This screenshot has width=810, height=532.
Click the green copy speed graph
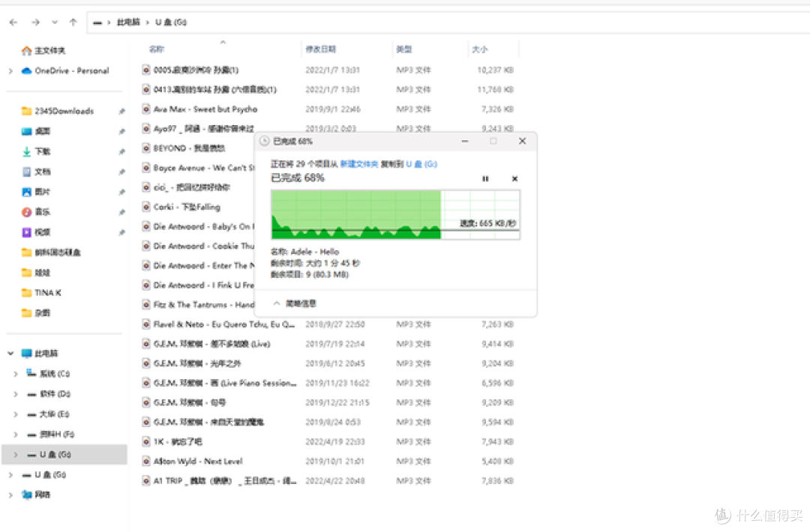pos(395,214)
